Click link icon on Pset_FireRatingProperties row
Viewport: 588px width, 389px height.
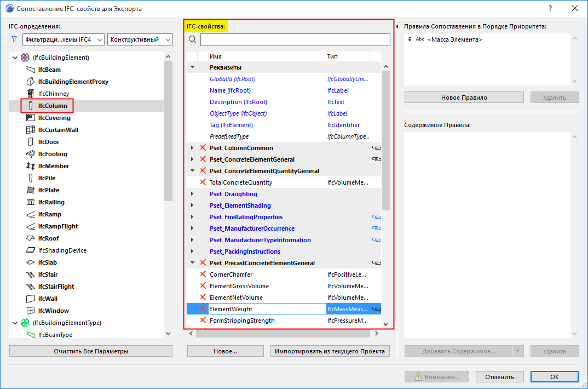point(376,217)
